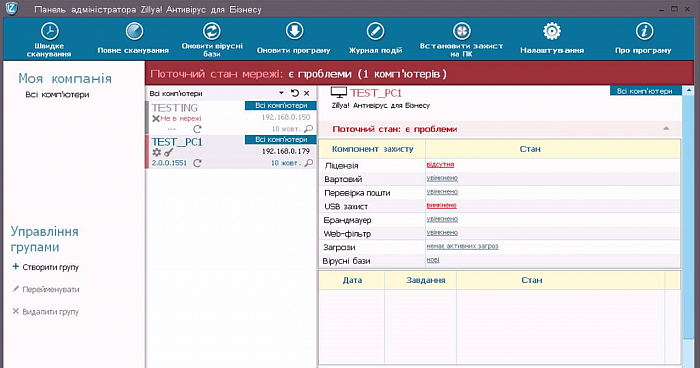Click the version number 2.0.0.1551

[169, 163]
